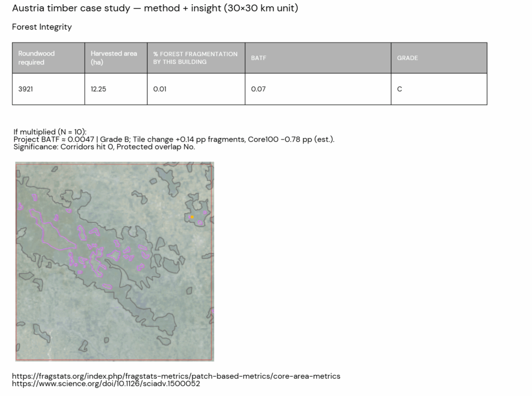Click the GRADE column header
The image size is (532, 396).
(438, 58)
